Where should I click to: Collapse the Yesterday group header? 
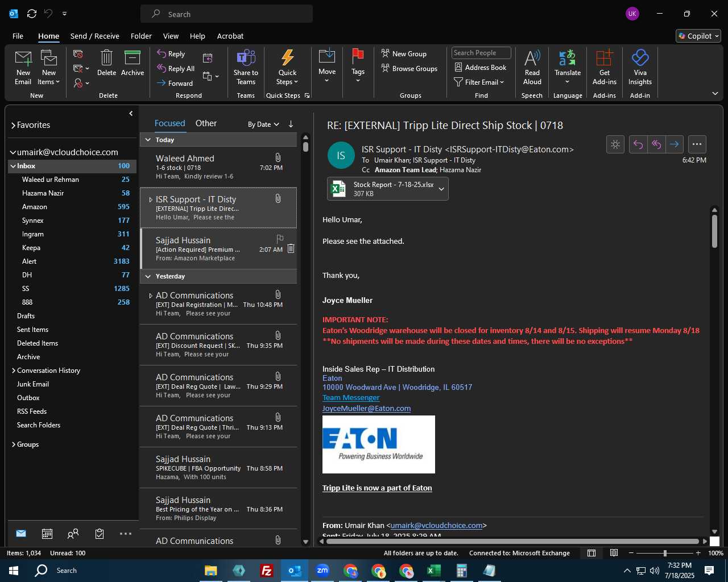[x=148, y=276]
